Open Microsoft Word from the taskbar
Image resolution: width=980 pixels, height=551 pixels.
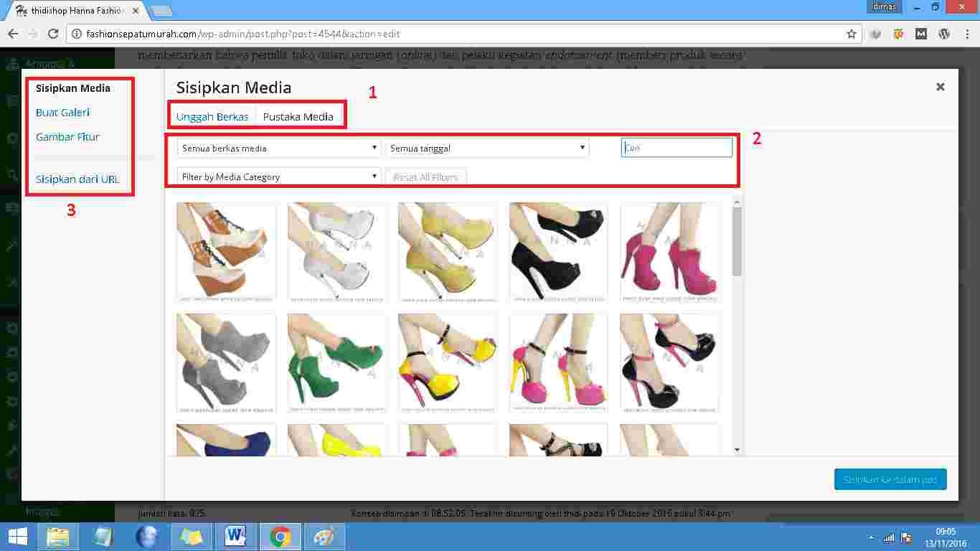point(235,537)
